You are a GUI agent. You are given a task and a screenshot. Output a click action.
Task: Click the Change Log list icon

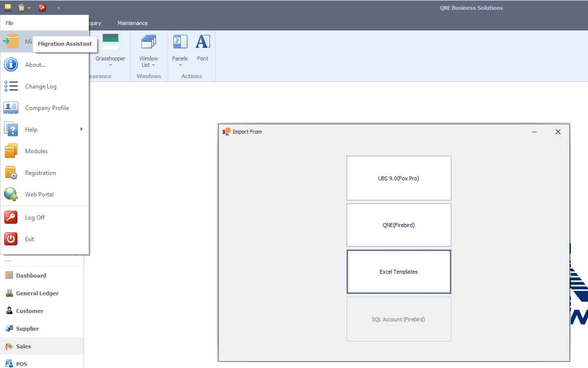[11, 86]
